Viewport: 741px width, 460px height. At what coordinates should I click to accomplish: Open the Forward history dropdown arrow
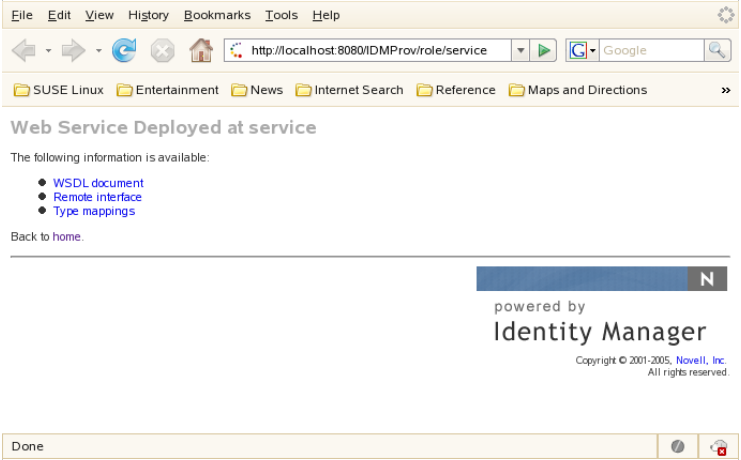click(98, 51)
